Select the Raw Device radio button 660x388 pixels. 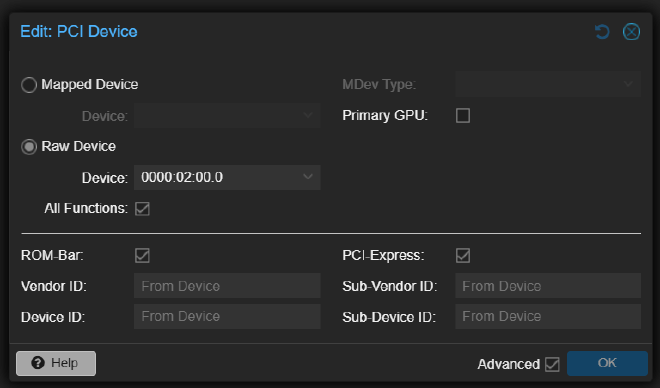29,146
